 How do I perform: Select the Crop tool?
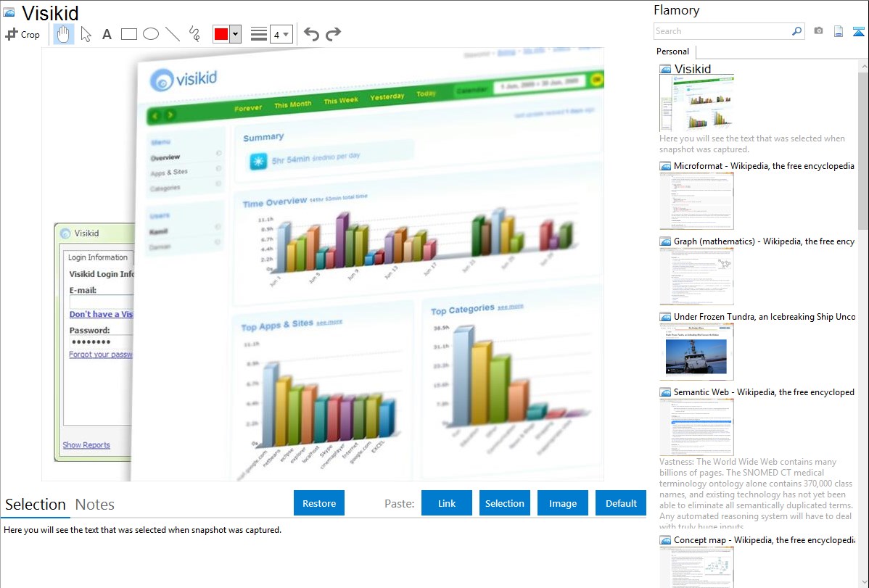[x=22, y=34]
